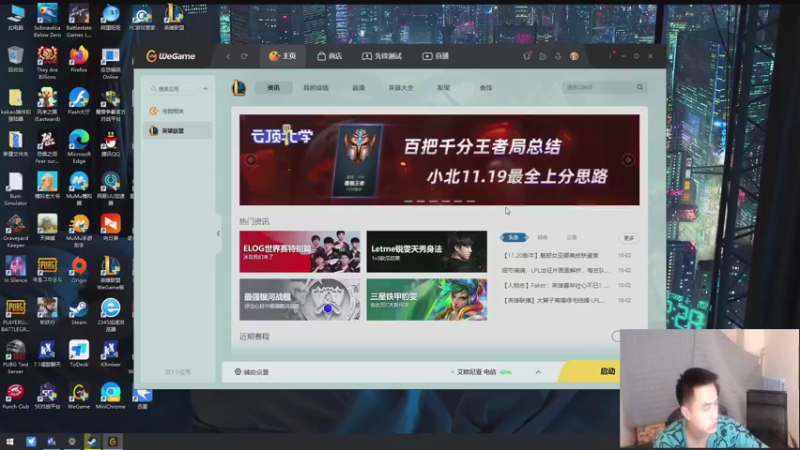The width and height of the screenshot is (800, 450).
Task: Select the 头条 news filter
Action: point(514,238)
